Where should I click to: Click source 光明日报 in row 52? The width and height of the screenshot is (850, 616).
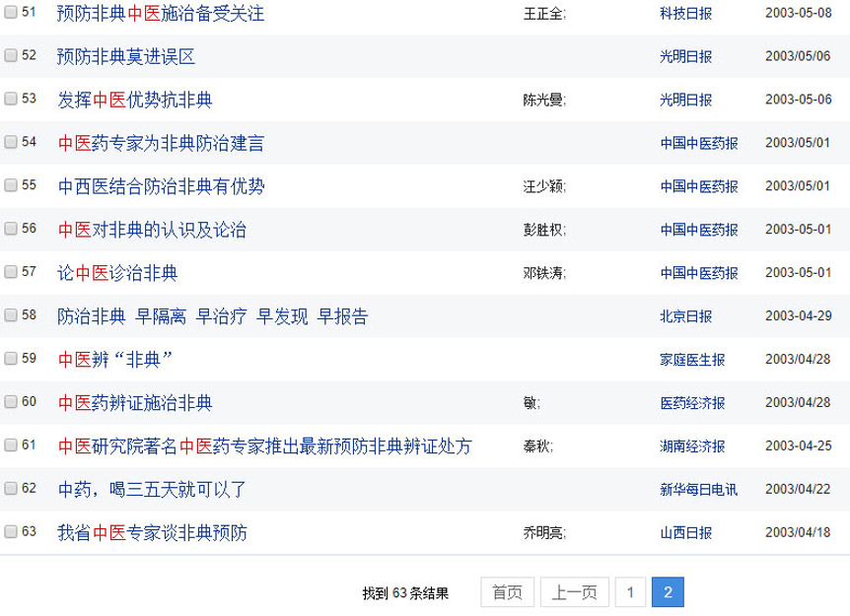tap(685, 56)
